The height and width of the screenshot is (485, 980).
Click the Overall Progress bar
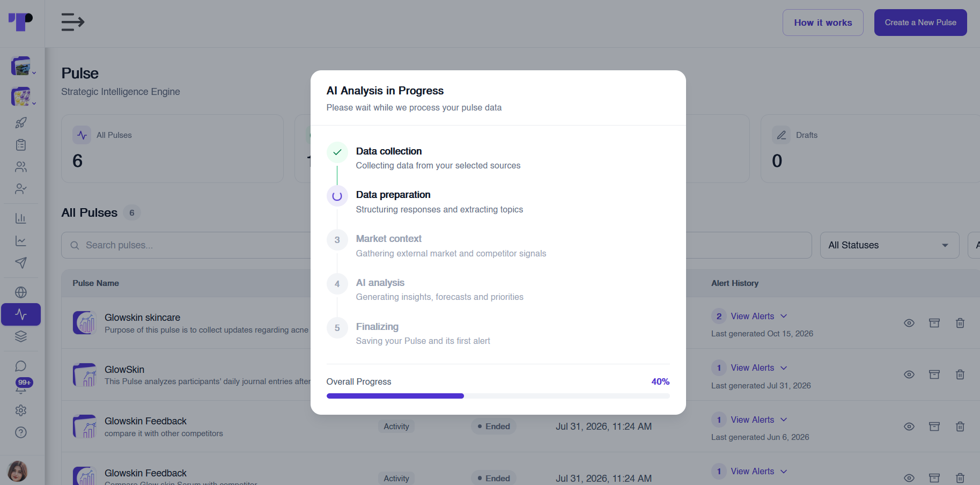pyautogui.click(x=498, y=396)
